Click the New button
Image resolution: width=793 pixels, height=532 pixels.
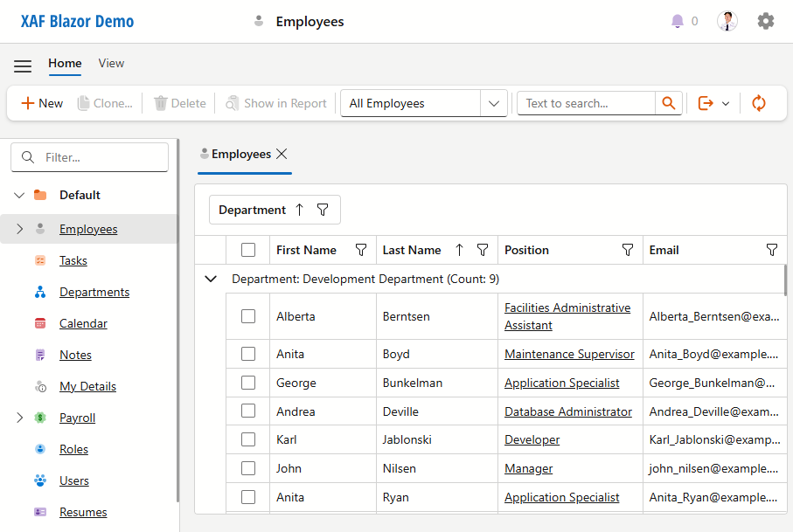click(43, 103)
